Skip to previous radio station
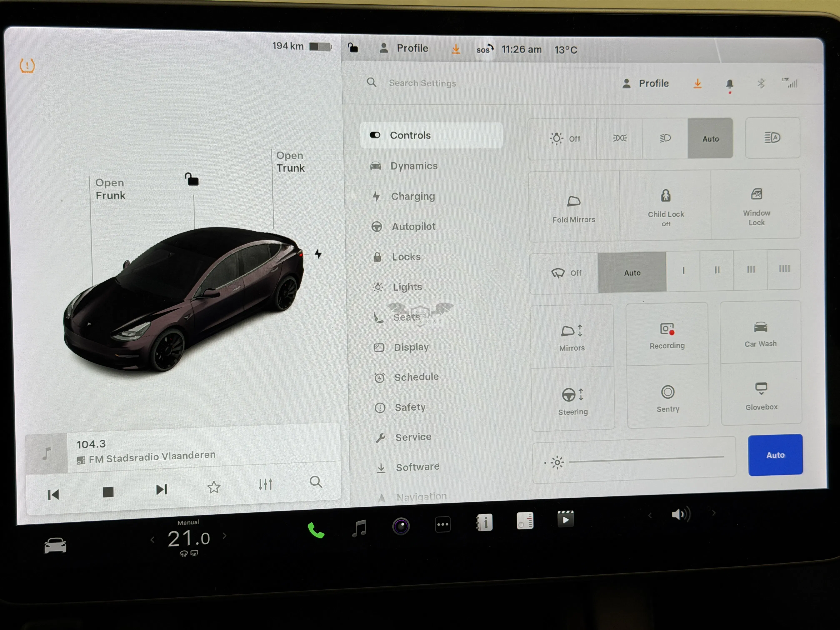This screenshot has height=630, width=840. (x=54, y=494)
